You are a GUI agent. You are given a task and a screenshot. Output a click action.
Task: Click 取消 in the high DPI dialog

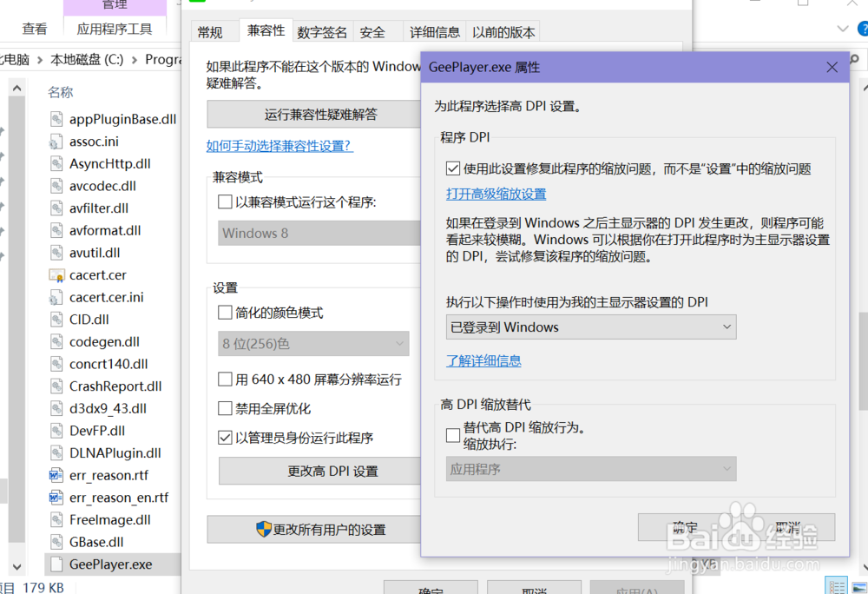(788, 527)
